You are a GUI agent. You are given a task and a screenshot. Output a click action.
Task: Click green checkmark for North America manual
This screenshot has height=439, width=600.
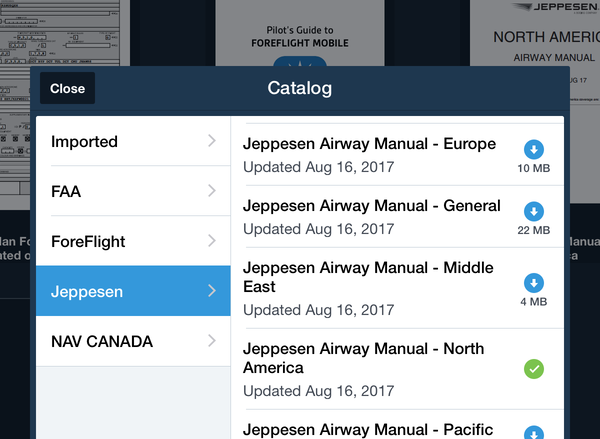[x=534, y=369]
